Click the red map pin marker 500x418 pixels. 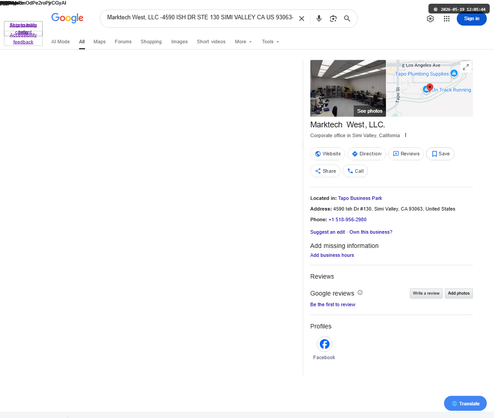coord(430,88)
